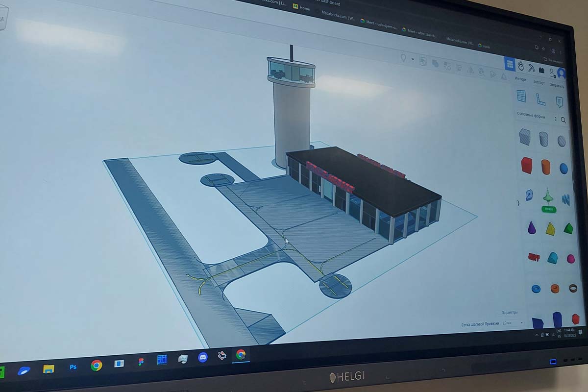
Task: Open the 3D design grid view icon
Action: click(x=510, y=64)
